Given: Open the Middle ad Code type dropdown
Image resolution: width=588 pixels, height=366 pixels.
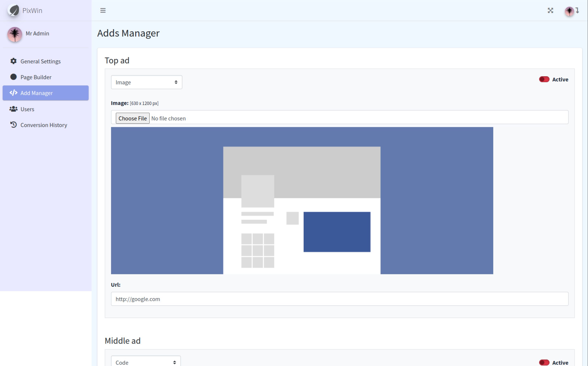Looking at the screenshot, I should point(146,362).
